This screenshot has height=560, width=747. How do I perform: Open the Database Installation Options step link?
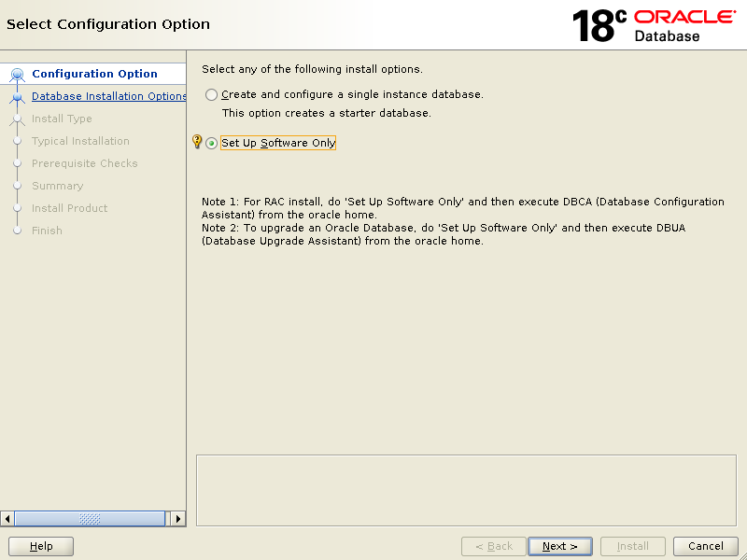(109, 96)
